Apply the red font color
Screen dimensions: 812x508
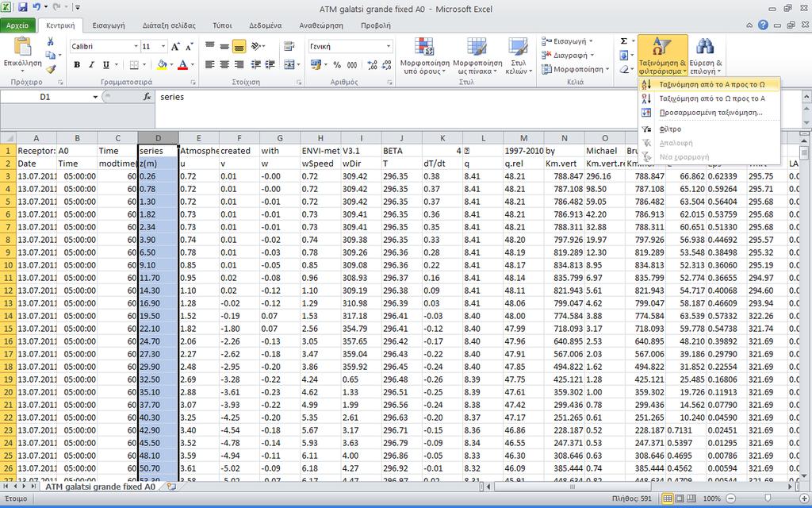(182, 65)
